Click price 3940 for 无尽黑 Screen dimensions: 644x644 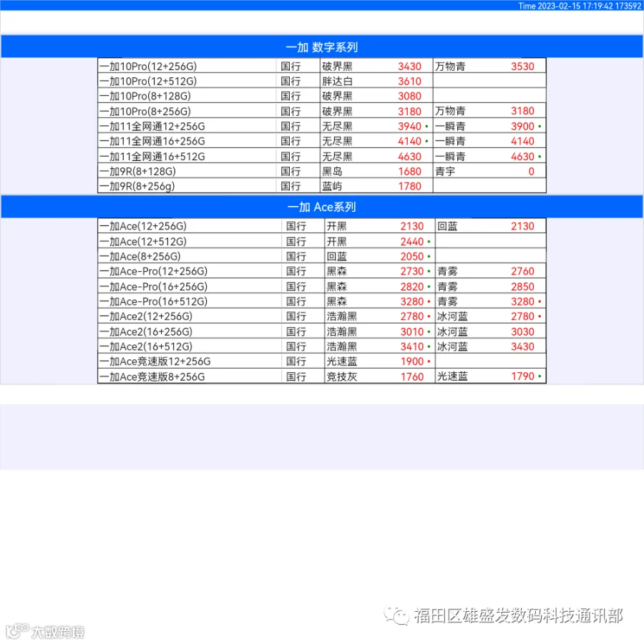(x=409, y=126)
